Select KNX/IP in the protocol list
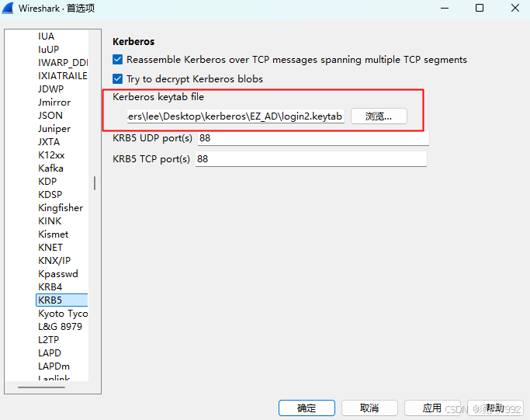 [x=54, y=260]
